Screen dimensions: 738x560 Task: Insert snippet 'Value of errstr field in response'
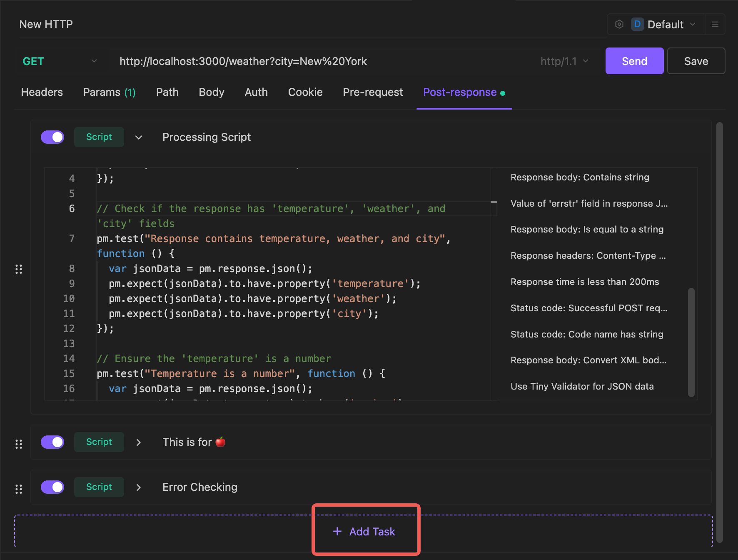coord(589,204)
